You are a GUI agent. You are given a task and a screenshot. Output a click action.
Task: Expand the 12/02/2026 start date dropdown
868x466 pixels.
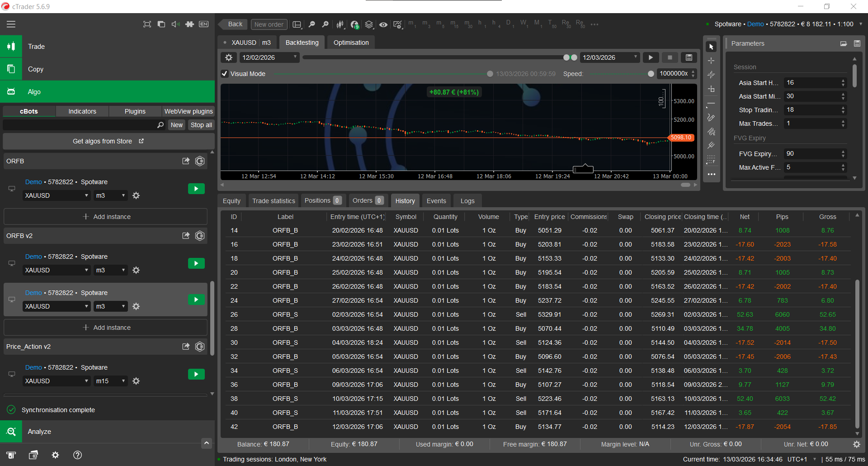click(x=295, y=57)
